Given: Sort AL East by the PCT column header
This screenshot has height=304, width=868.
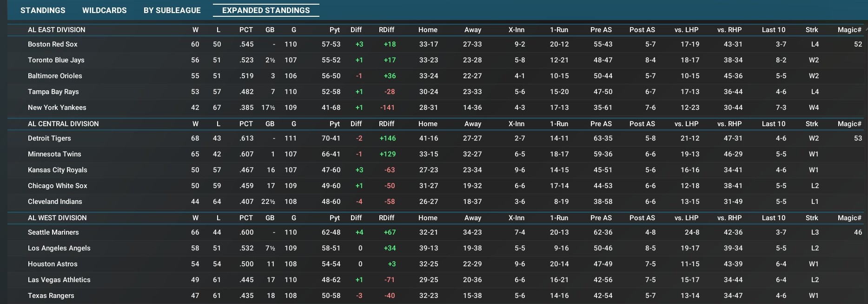Looking at the screenshot, I should tap(246, 30).
